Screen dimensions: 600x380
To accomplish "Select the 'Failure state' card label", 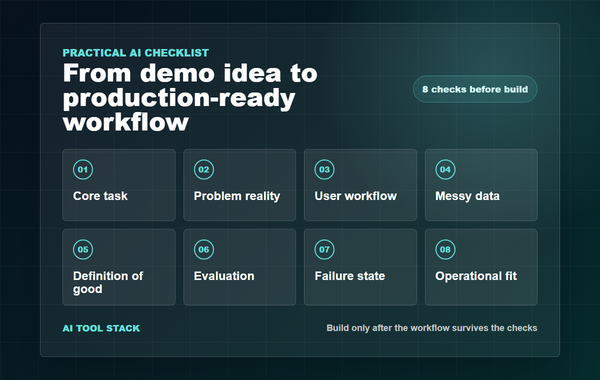I will coord(350,276).
